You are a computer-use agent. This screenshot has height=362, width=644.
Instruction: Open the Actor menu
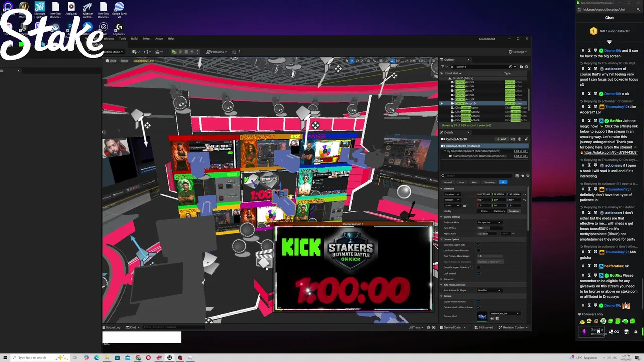(x=159, y=39)
